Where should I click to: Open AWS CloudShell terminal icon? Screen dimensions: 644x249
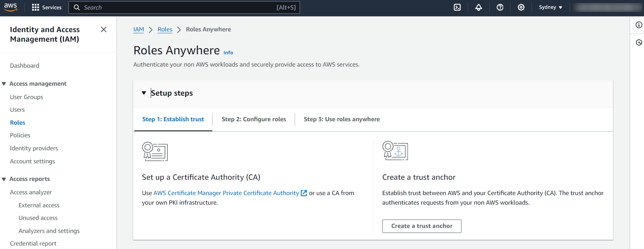pos(457,7)
